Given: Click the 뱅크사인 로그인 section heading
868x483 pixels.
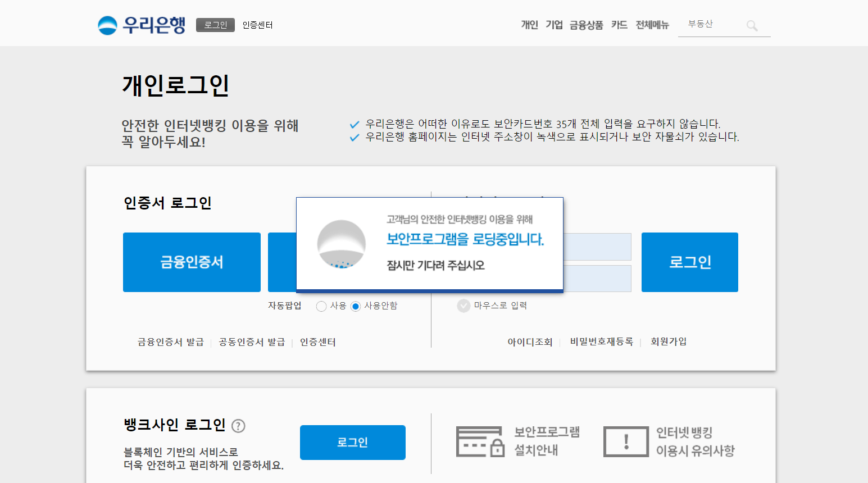Looking at the screenshot, I should (x=175, y=425).
